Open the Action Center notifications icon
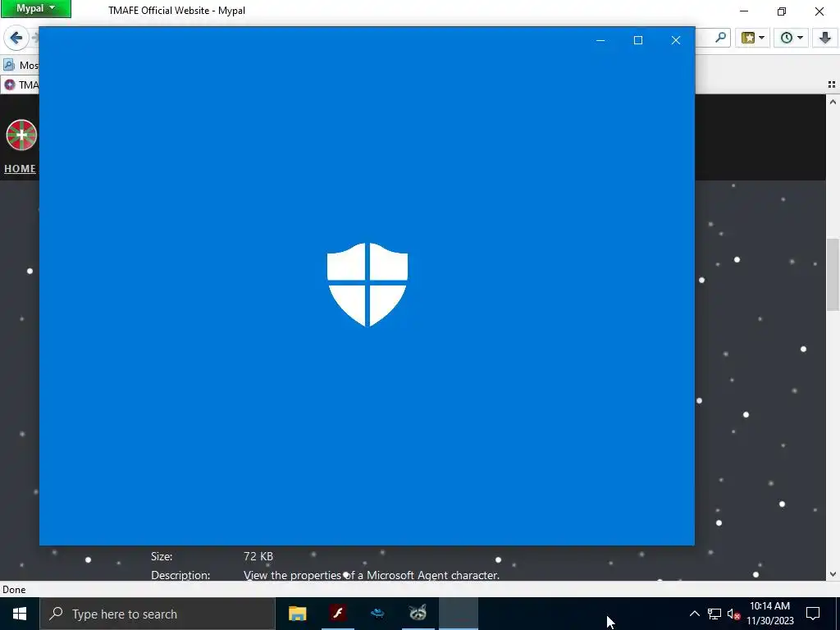Viewport: 840px width, 630px height. coord(813,614)
